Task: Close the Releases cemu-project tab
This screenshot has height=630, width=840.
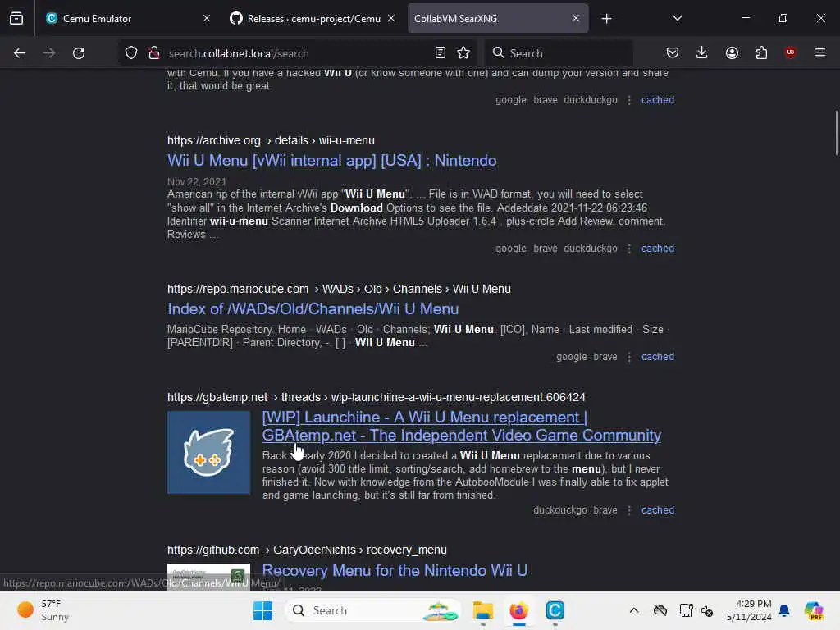Action: coord(391,18)
